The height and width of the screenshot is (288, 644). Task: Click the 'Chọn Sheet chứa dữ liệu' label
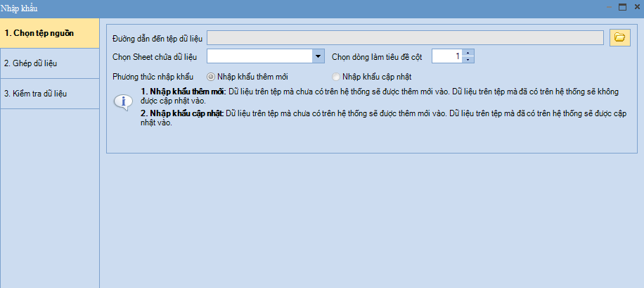click(x=155, y=57)
